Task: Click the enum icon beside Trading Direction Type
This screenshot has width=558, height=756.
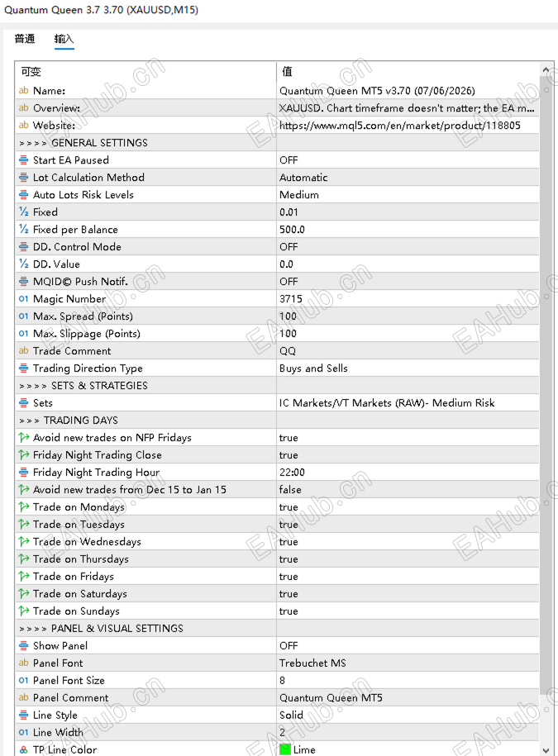Action: [x=23, y=368]
